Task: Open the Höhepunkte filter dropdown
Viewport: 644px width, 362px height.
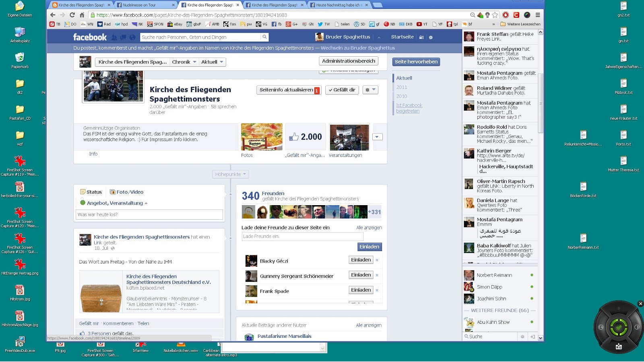Action: click(x=230, y=174)
